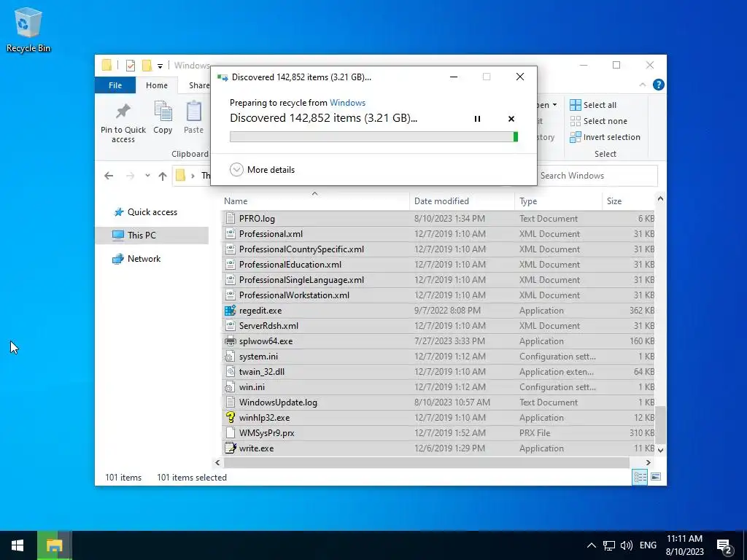
Task: Click the Search Windows input field
Action: point(598,176)
